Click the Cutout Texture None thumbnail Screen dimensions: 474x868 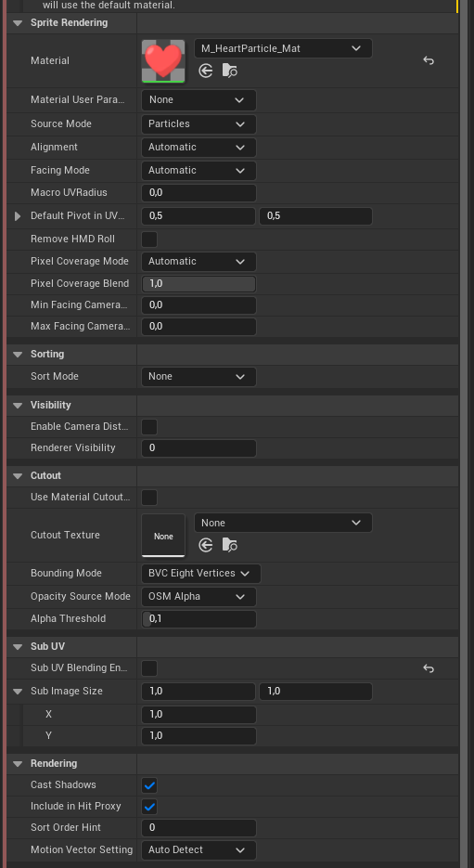pyautogui.click(x=163, y=536)
